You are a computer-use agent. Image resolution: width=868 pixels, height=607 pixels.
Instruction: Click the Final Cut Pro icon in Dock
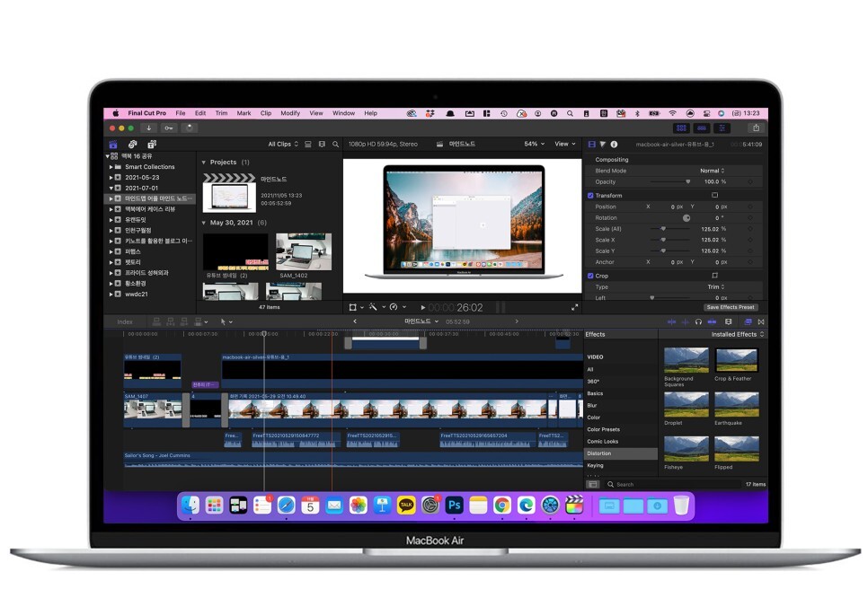(x=574, y=506)
